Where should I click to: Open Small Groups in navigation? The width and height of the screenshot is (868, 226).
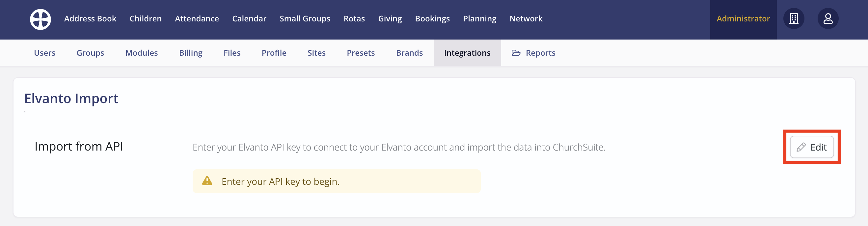click(305, 18)
